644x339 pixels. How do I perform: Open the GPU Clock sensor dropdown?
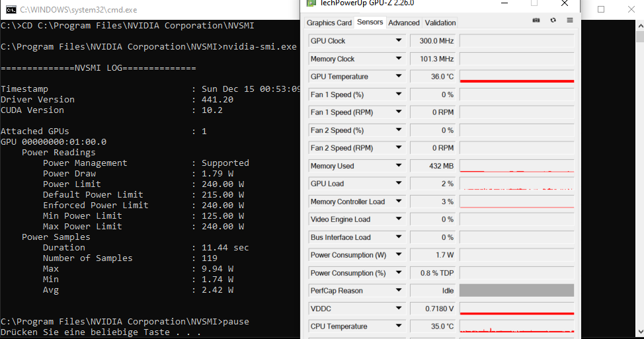point(399,40)
